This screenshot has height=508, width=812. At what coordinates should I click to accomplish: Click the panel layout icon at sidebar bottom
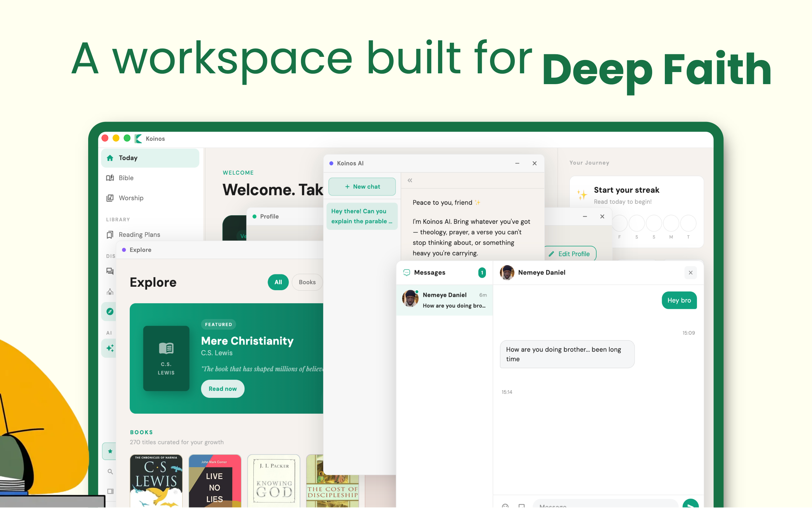point(110,491)
